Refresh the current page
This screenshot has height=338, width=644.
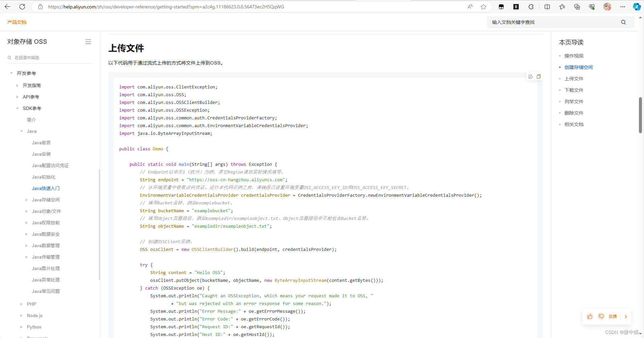pos(22,7)
